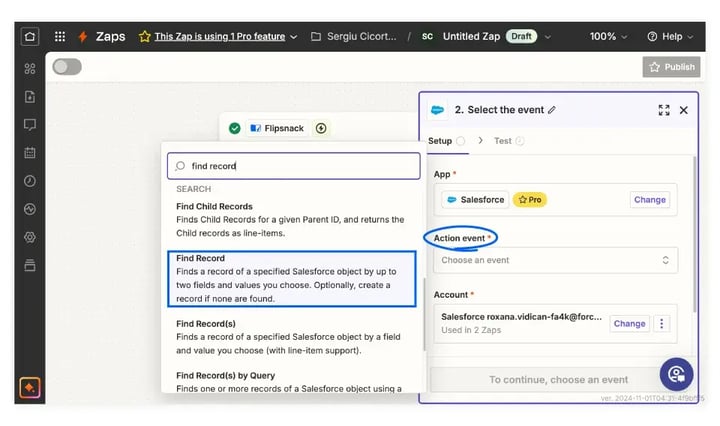This screenshot has width=720, height=426.
Task: Click the Help question mark icon
Action: (652, 36)
